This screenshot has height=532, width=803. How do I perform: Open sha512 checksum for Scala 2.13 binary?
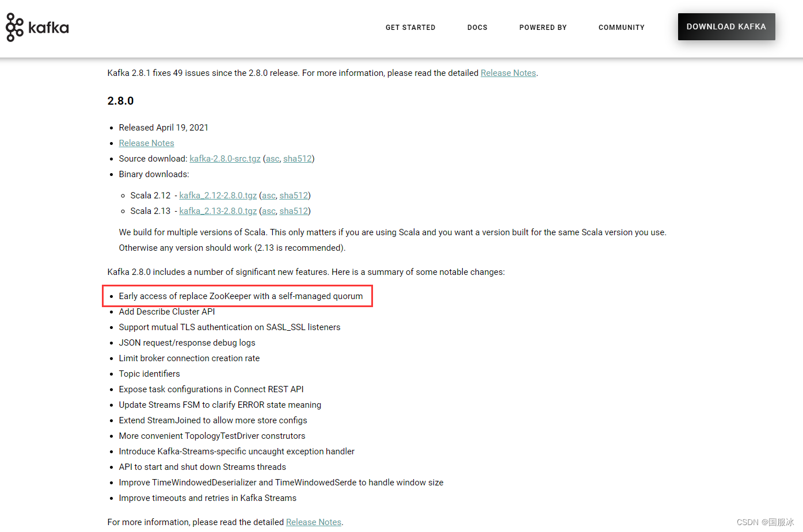click(294, 211)
